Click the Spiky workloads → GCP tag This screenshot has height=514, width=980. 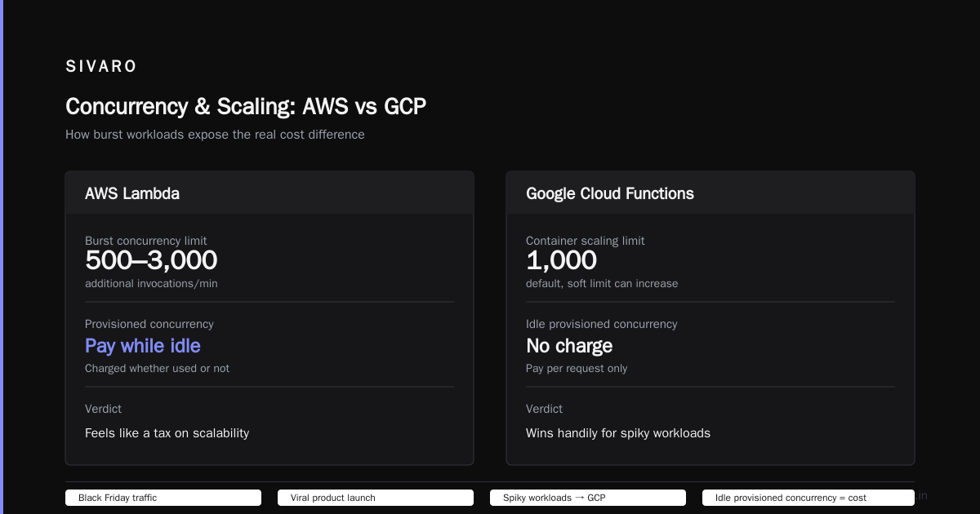(x=588, y=498)
